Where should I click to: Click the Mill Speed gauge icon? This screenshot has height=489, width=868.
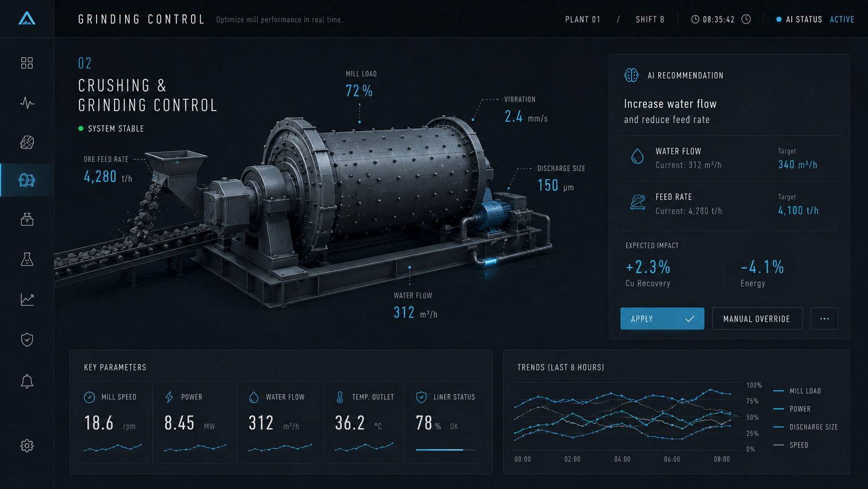coord(89,397)
